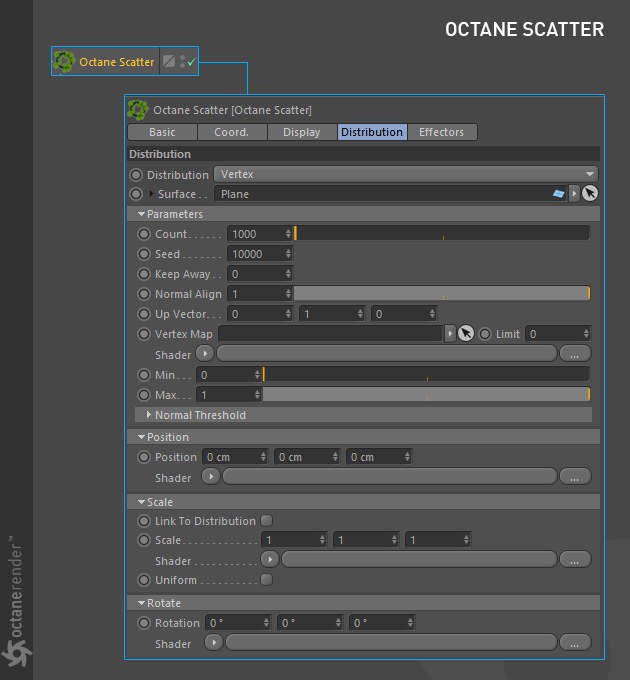Click the Rotate Shader arrow button
Screen dimensions: 630x680
pyautogui.click(x=214, y=642)
